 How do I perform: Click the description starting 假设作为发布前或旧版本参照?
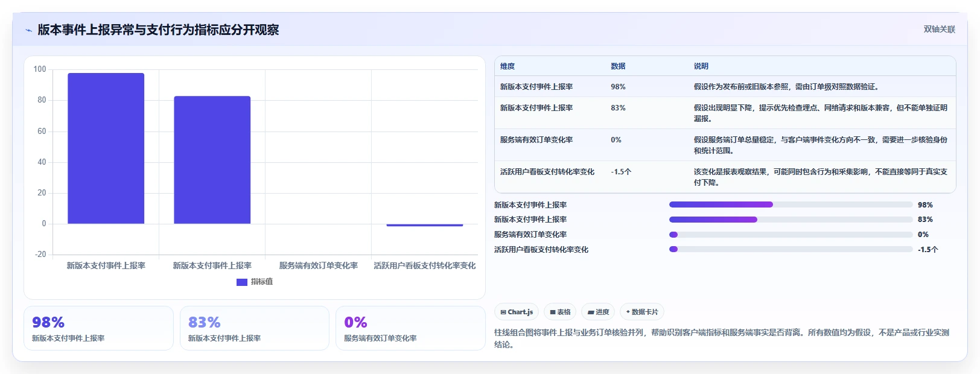(787, 87)
